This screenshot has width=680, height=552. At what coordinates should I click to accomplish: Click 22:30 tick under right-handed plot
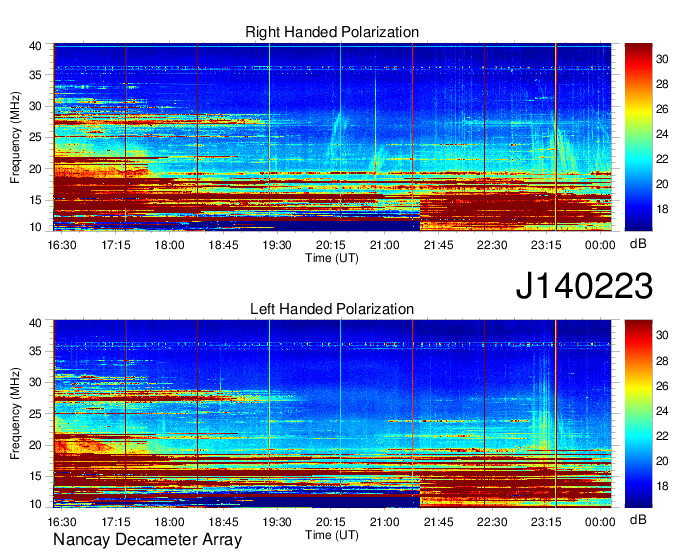click(492, 245)
